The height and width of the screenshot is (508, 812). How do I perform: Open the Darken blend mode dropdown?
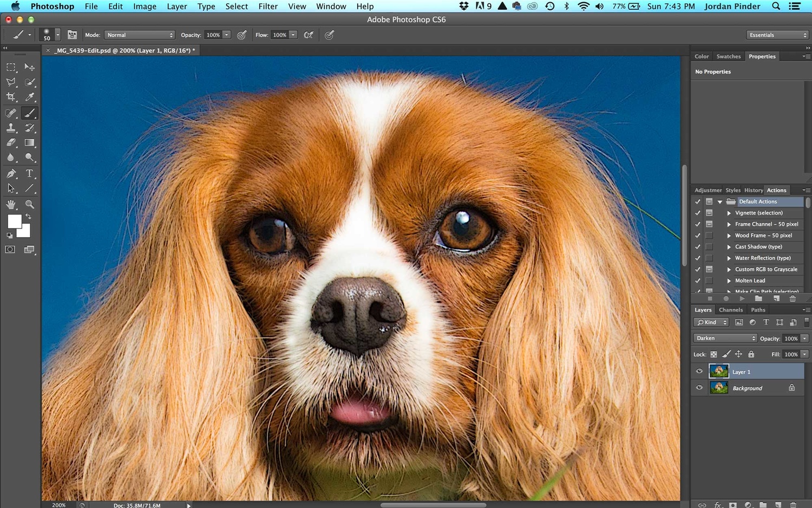[x=725, y=338]
